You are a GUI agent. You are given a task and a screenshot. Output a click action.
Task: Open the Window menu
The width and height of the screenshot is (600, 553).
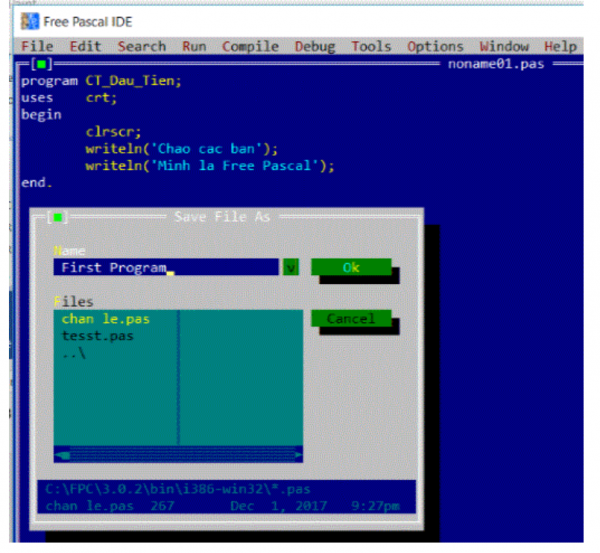click(504, 46)
